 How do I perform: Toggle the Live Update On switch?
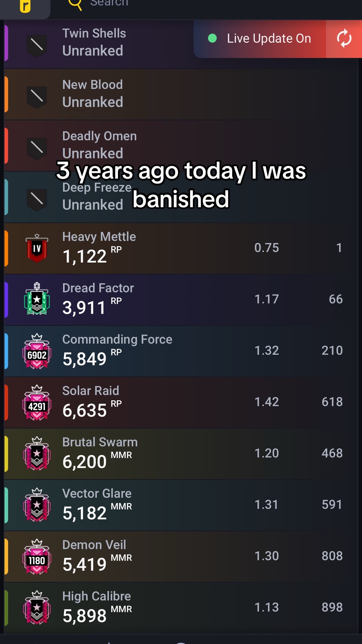(260, 39)
